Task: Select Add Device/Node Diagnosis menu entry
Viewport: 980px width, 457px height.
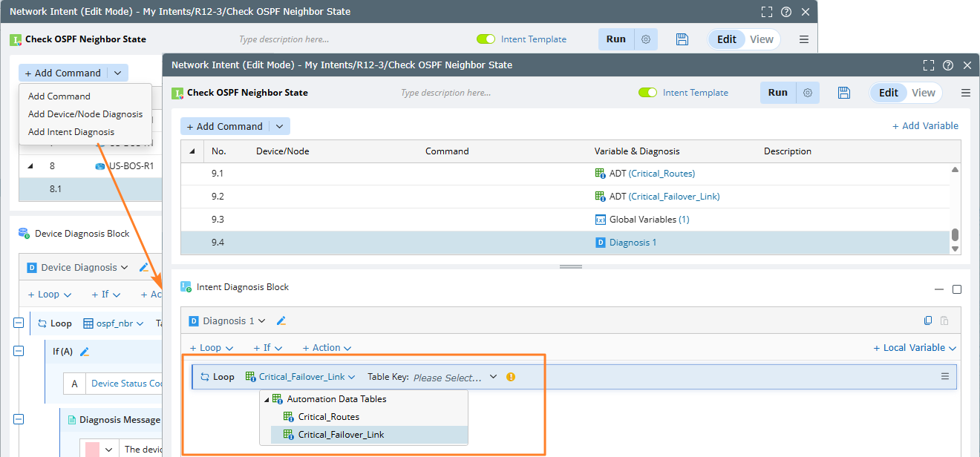Action: pyautogui.click(x=85, y=114)
